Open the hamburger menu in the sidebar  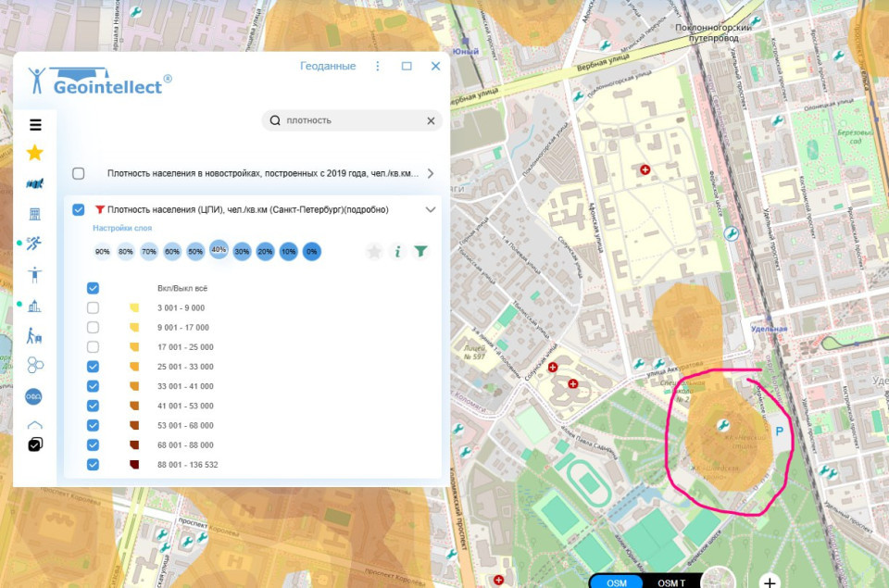35,125
